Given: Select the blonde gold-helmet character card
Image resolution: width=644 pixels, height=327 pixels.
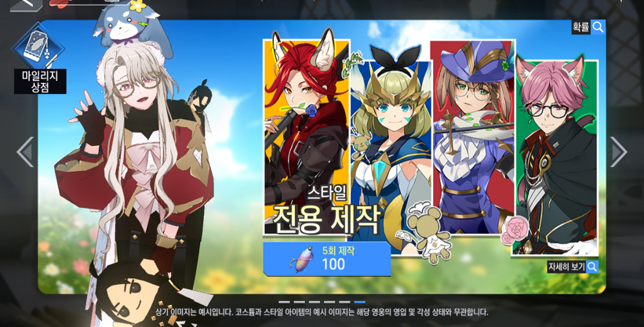Looking at the screenshot, I should pos(390,158).
